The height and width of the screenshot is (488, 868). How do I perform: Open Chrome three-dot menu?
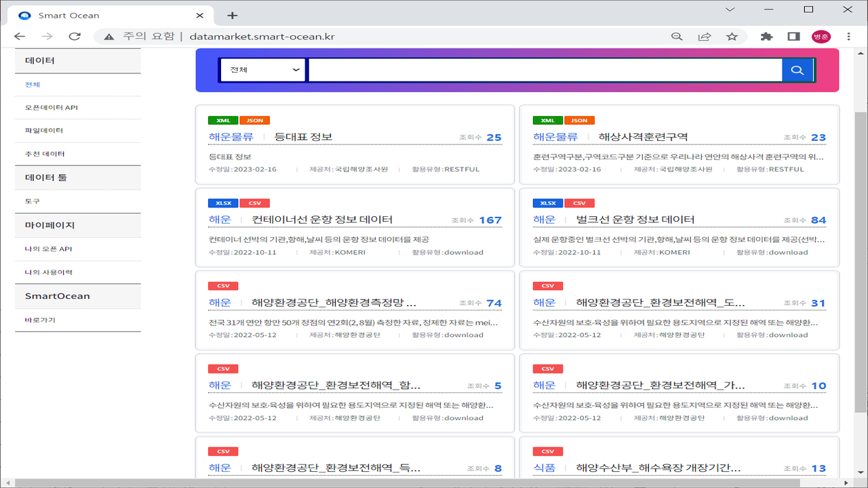[x=849, y=37]
